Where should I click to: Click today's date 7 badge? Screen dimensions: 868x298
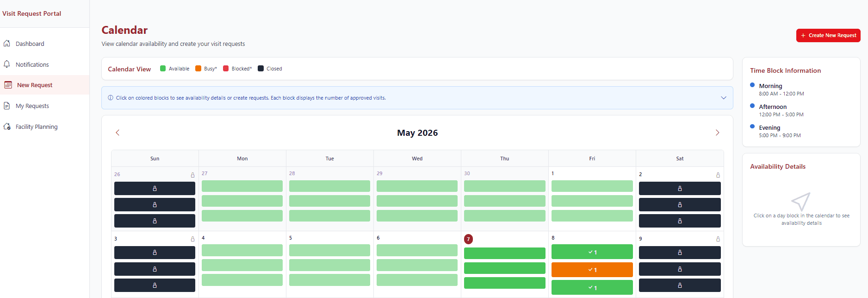click(468, 239)
